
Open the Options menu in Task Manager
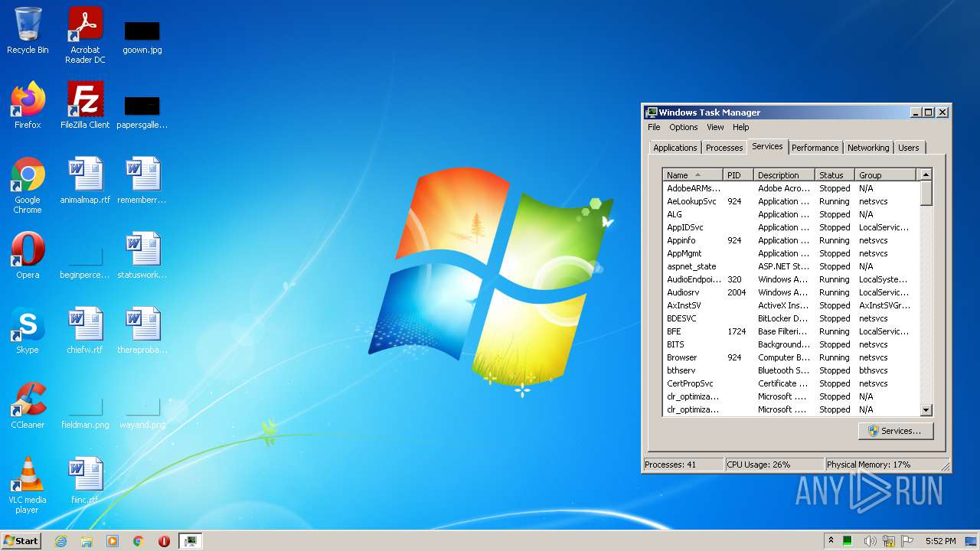pos(683,127)
